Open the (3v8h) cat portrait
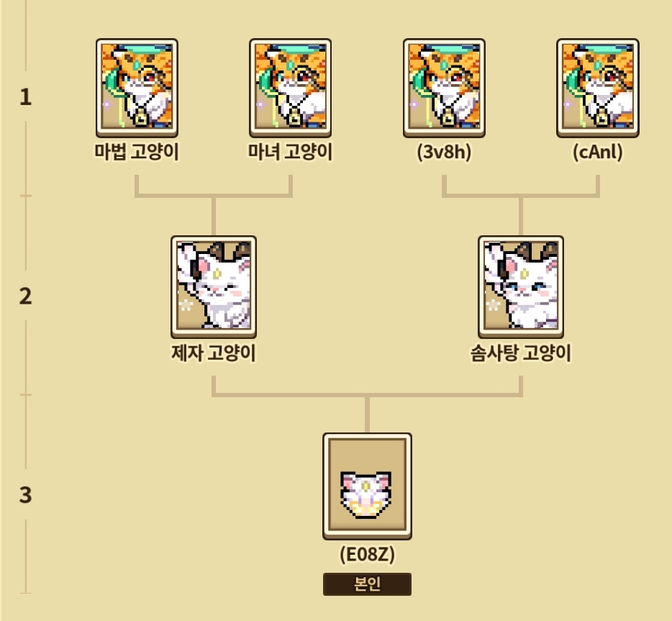The height and width of the screenshot is (621, 672). (x=444, y=88)
